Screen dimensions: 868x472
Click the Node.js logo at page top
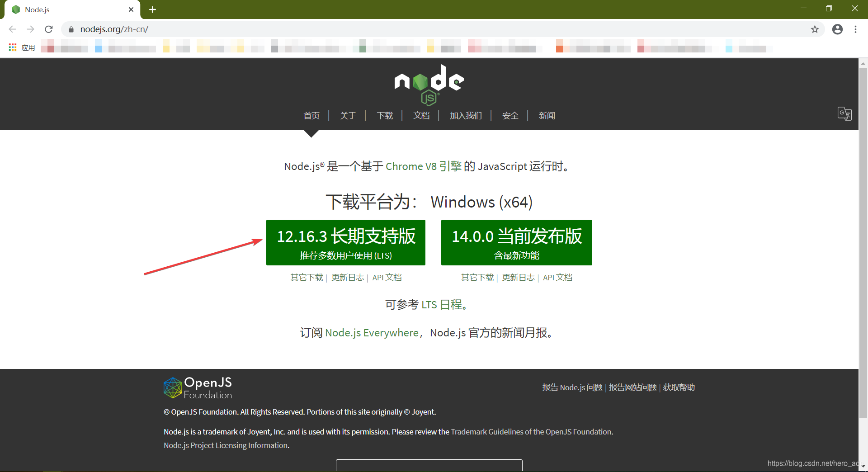(x=429, y=85)
